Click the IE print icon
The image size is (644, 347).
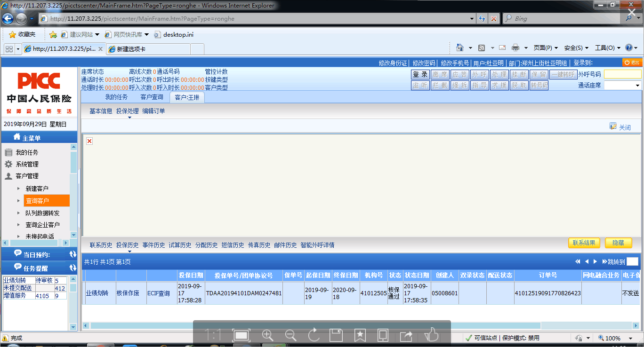point(515,47)
